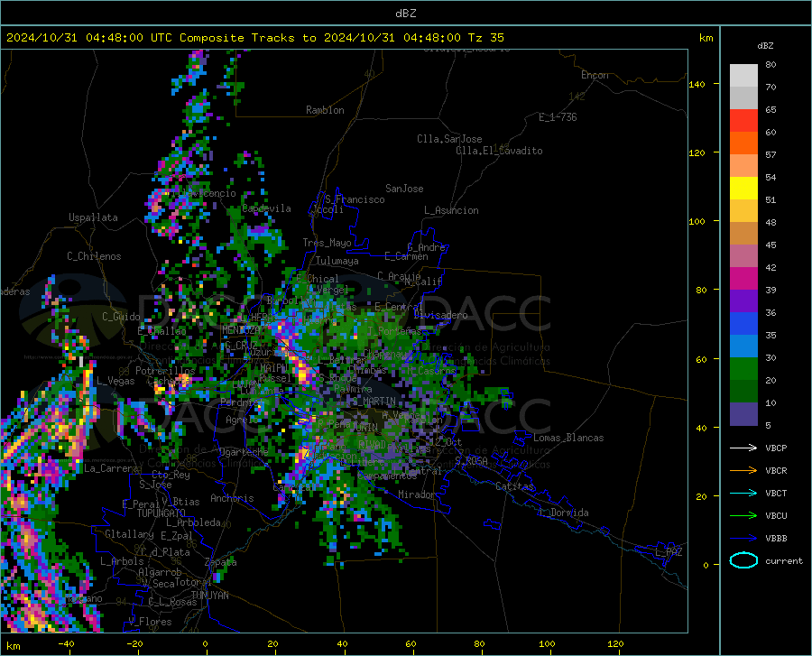Click the Uspallata place label
Viewport: 812px width, 656px height.
click(93, 217)
